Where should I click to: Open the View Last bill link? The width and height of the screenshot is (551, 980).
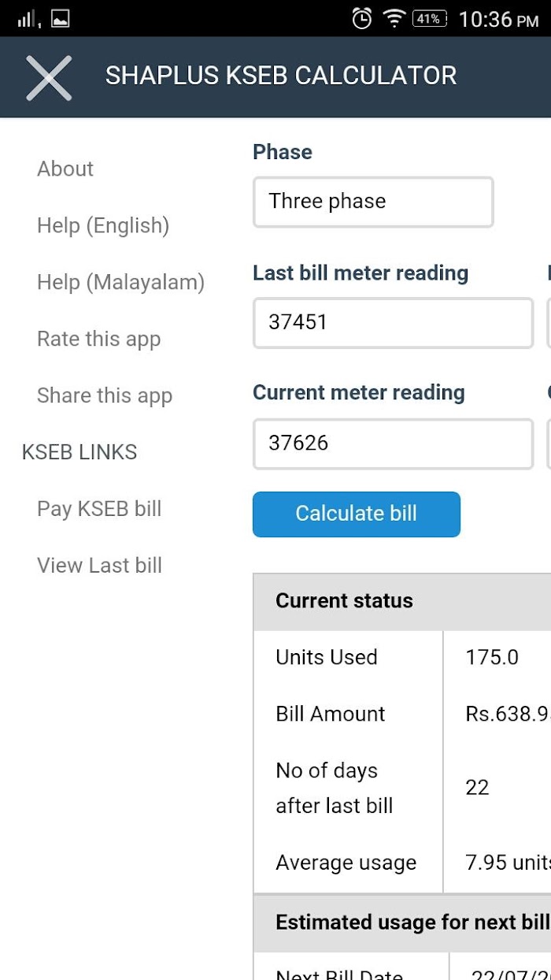pos(99,566)
